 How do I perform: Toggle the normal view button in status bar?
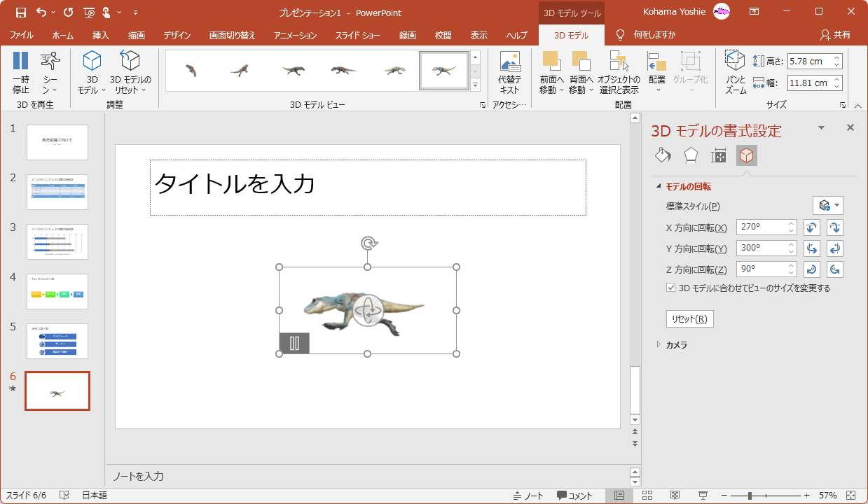(619, 496)
